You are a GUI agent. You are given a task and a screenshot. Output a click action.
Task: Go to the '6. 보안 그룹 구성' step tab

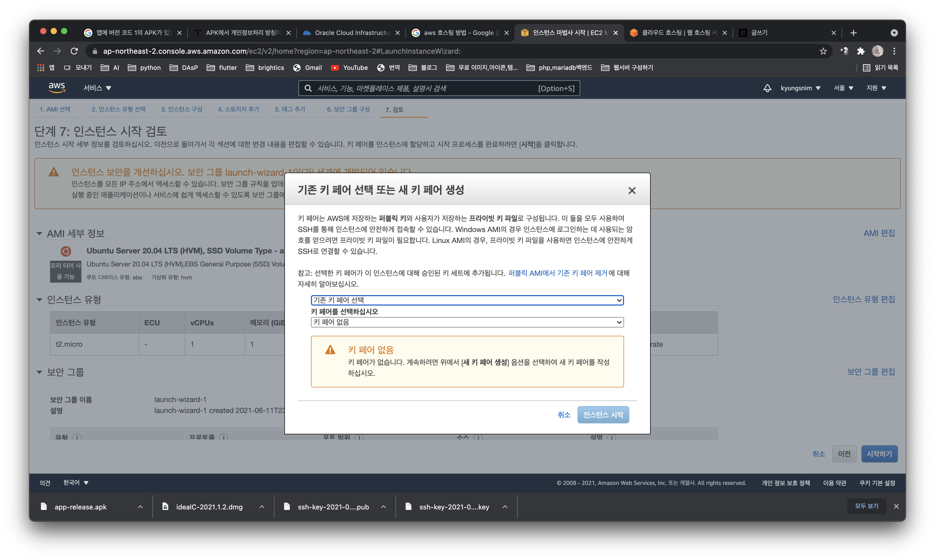point(348,109)
